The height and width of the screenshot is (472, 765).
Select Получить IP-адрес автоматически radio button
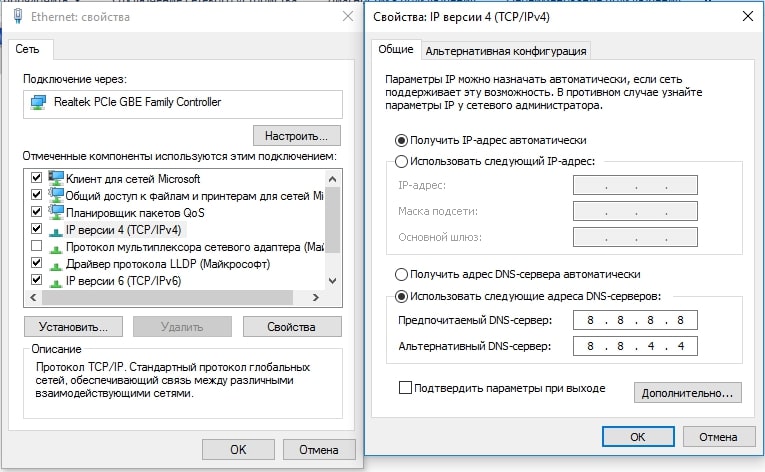(401, 141)
